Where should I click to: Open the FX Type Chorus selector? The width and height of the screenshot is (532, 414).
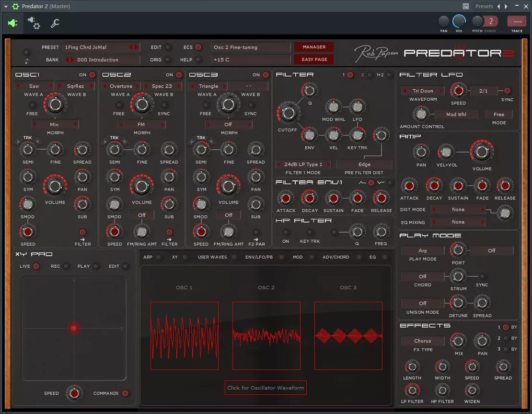423,341
